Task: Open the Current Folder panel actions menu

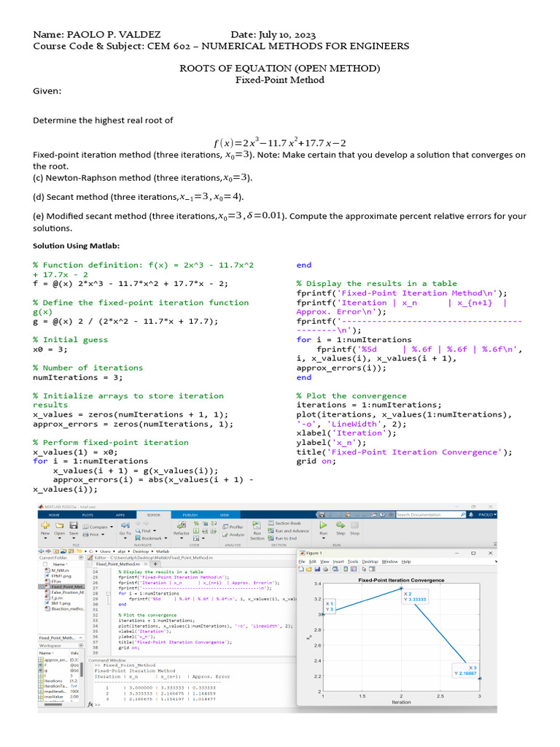Action: coord(81,557)
